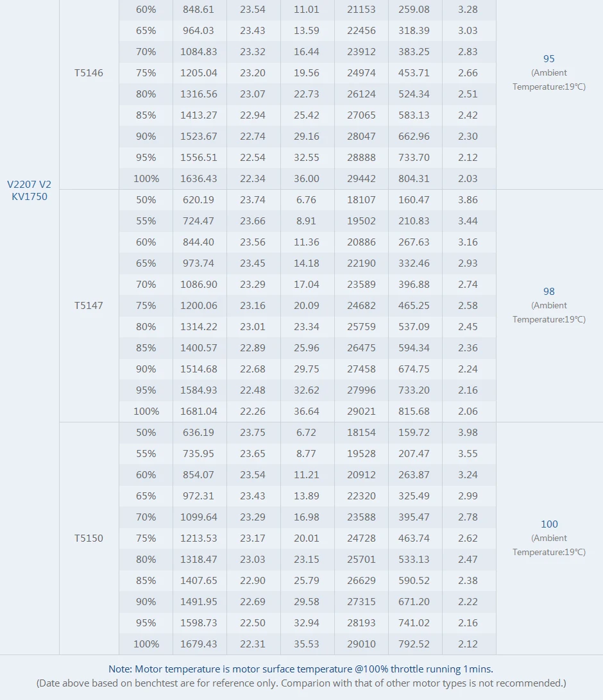This screenshot has height=700, width=603.
Task: Click the 95 motor temperature value
Action: coord(549,59)
